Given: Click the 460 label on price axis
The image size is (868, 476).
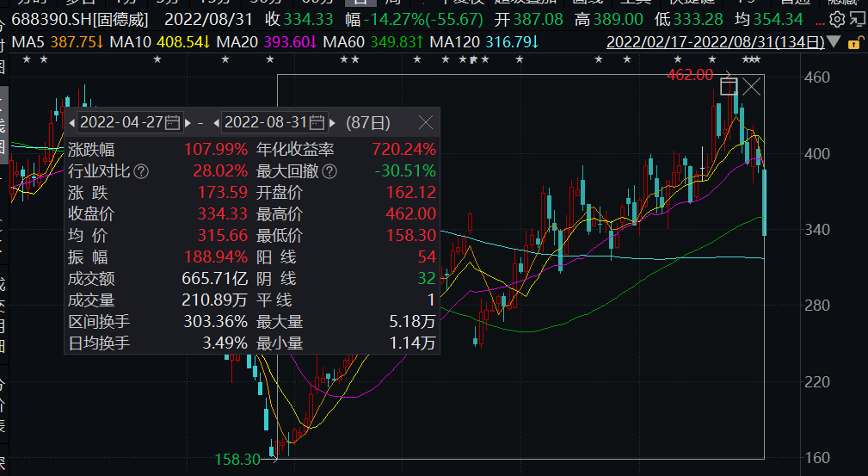Looking at the screenshot, I should pyautogui.click(x=817, y=77).
